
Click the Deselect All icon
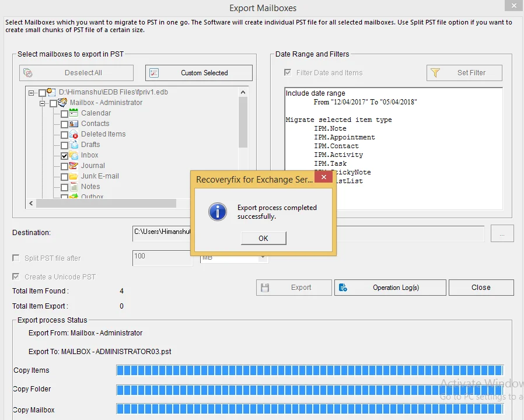(x=28, y=72)
